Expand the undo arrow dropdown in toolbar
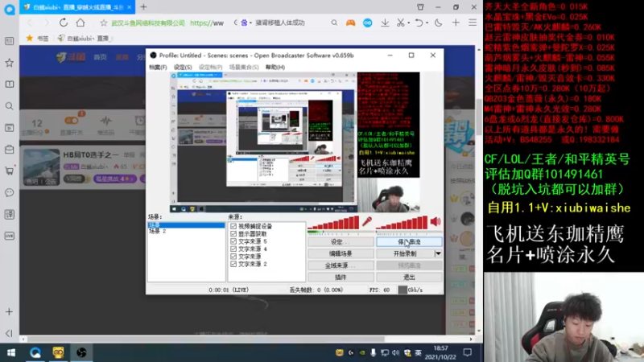Screen dimensions: 644x362 click(x=427, y=23)
